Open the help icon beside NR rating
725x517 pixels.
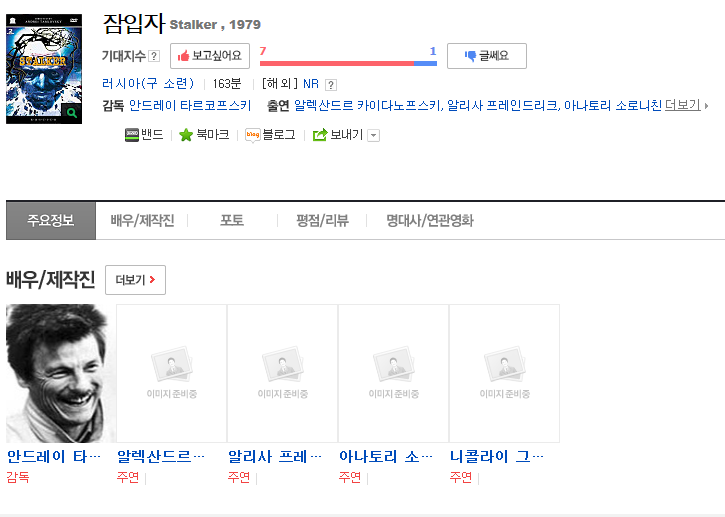click(331, 84)
